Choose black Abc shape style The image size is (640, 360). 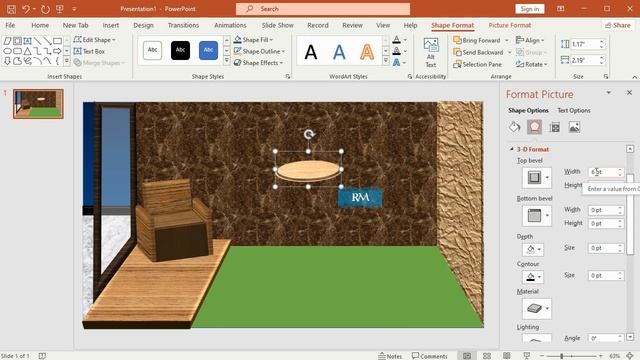click(x=180, y=50)
